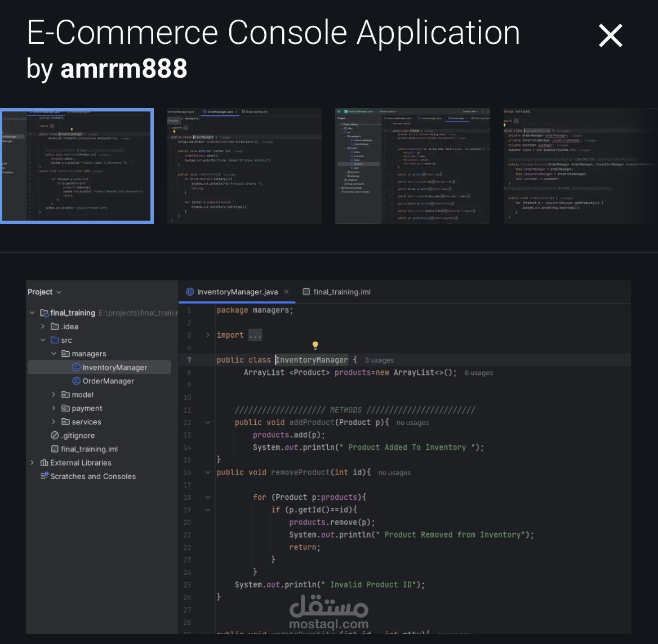Close the InventoryManager.java tab

[x=286, y=292]
